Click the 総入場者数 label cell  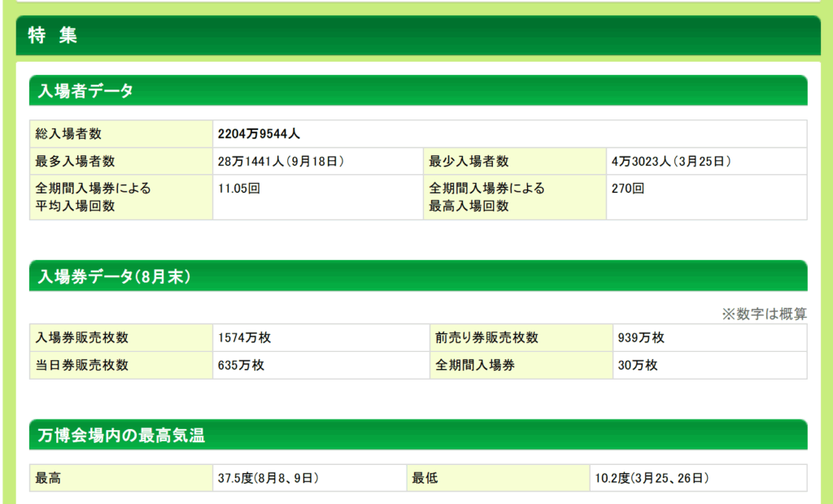(68, 134)
